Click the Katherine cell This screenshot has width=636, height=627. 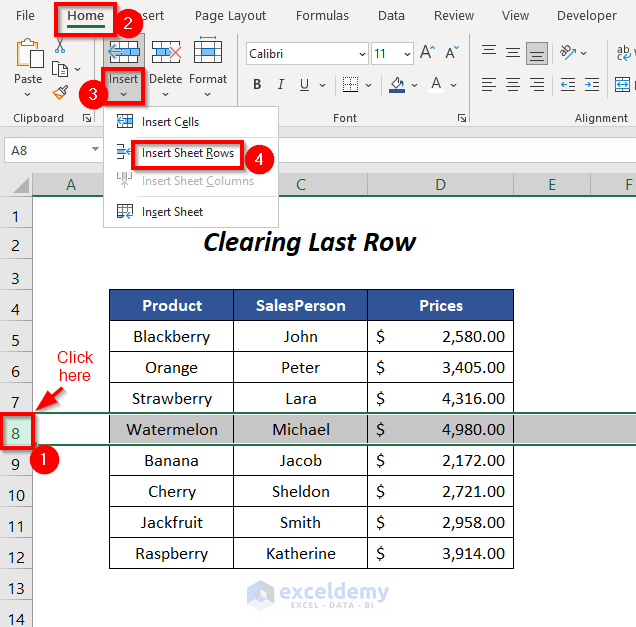pyautogui.click(x=301, y=553)
